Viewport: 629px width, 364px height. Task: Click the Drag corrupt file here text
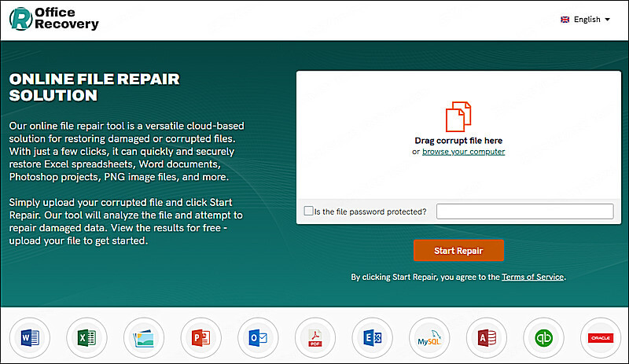[x=458, y=141]
